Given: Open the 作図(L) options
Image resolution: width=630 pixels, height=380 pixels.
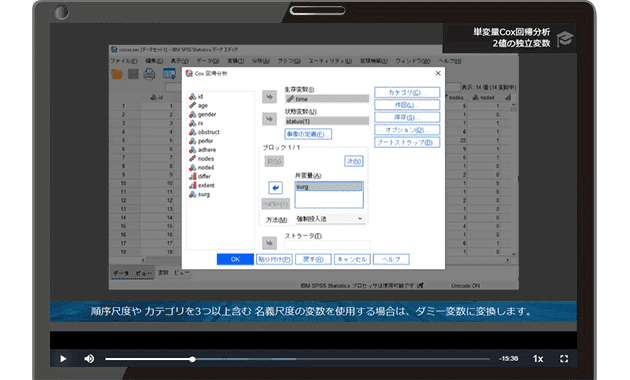Looking at the screenshot, I should coord(407,105).
